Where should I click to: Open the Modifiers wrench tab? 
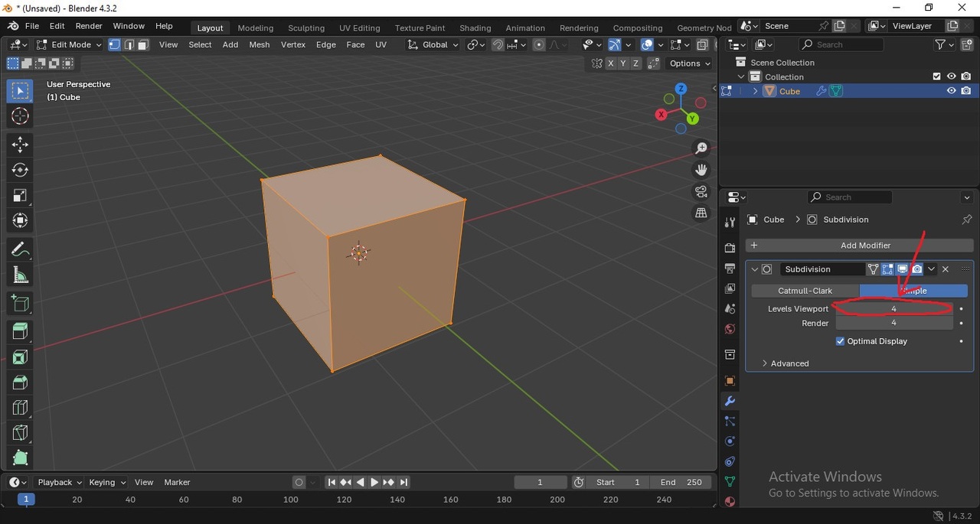pos(730,401)
